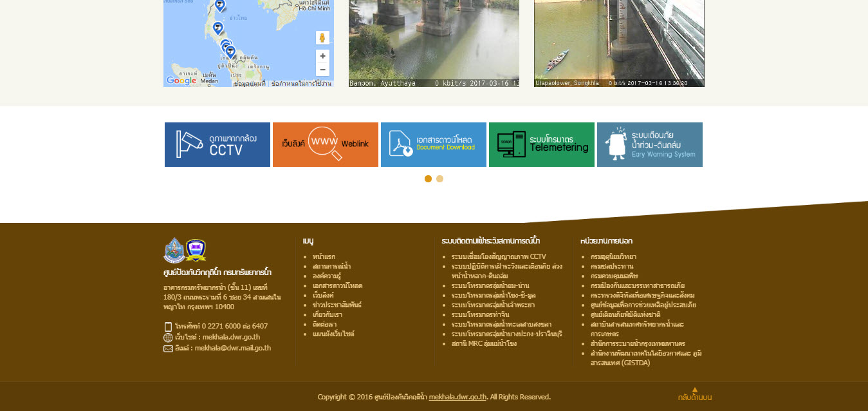The image size is (868, 411).
Task: Open the Document Download banner
Action: pyautogui.click(x=434, y=145)
